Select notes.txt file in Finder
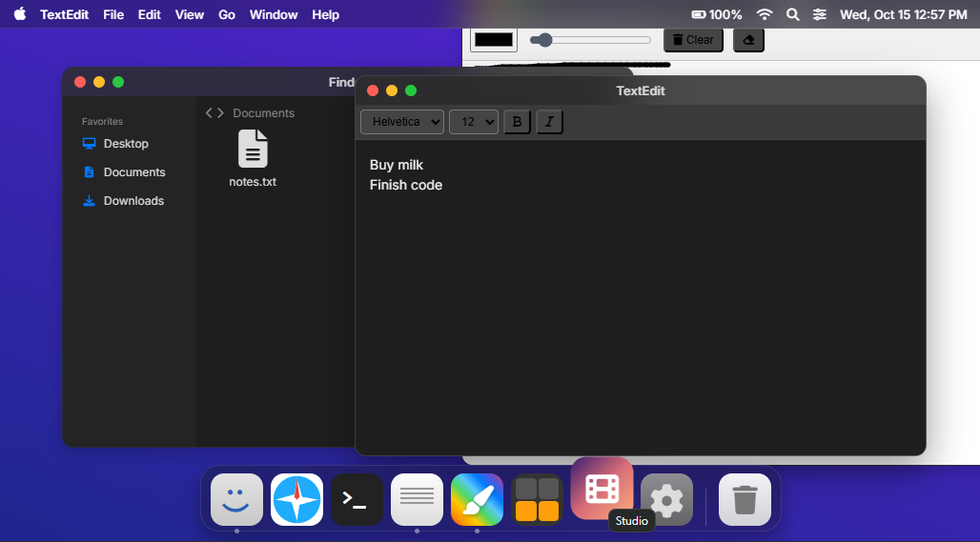980x542 pixels. click(x=253, y=159)
